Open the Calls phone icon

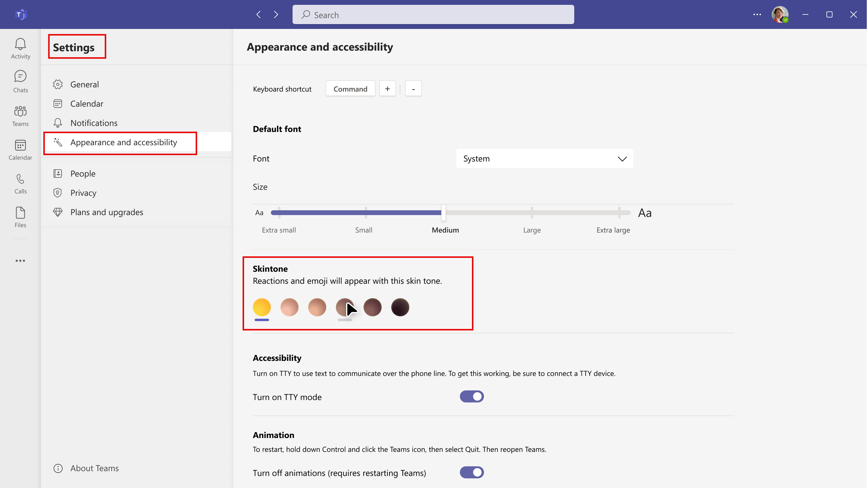pos(20,183)
